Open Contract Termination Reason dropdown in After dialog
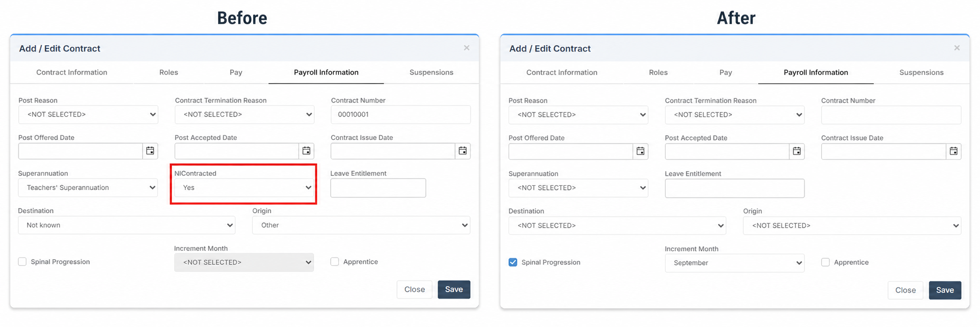The height and width of the screenshot is (327, 980). (735, 115)
